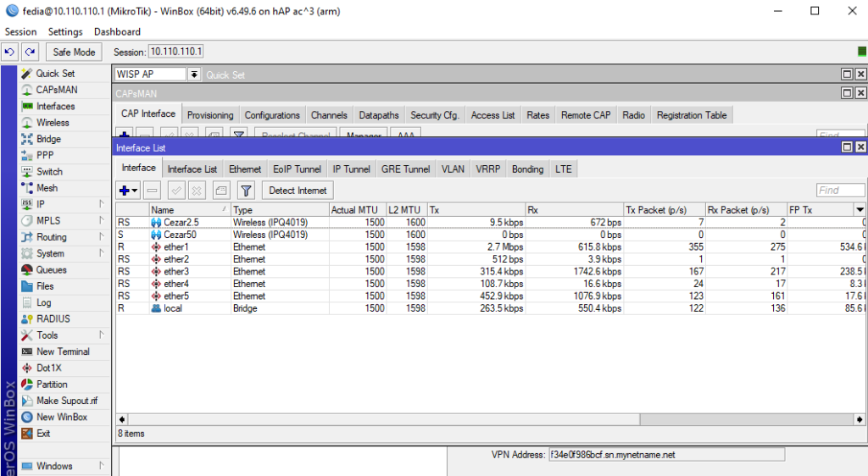Screen dimensions: 868x476
Task: Open Quick Set in sidebar
Action: point(55,74)
